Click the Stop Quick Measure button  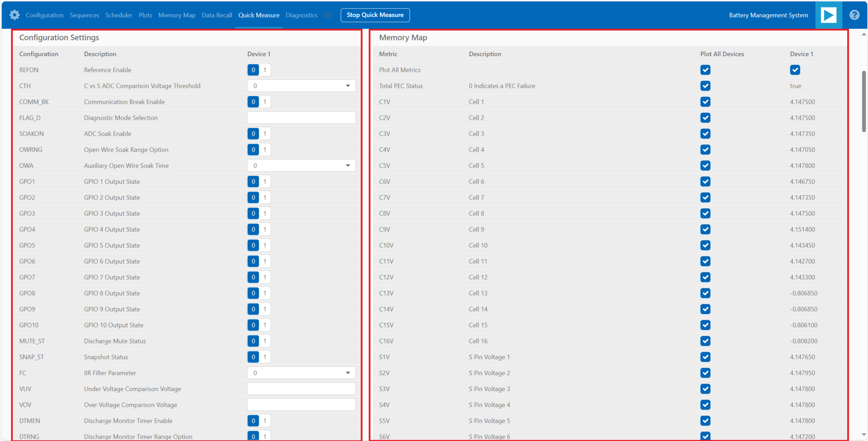click(375, 15)
